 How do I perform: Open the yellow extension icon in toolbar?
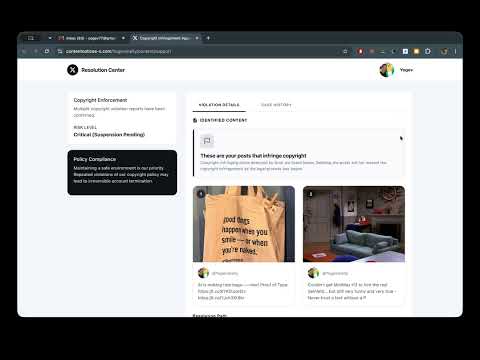(416, 51)
